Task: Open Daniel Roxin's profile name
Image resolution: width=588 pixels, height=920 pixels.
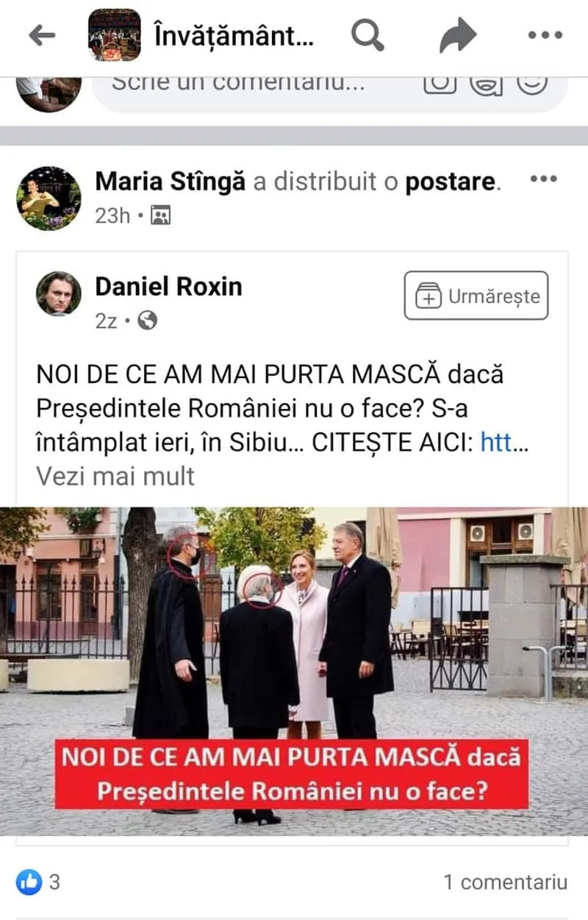Action: pyautogui.click(x=168, y=287)
